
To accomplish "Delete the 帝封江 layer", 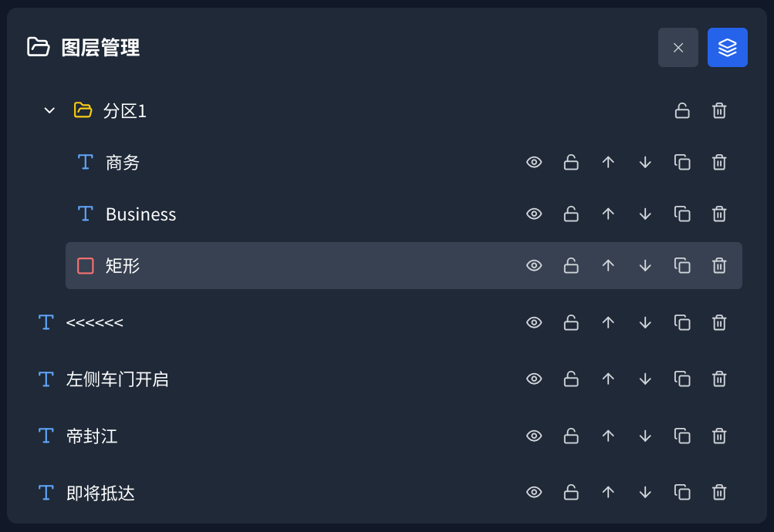I will click(718, 436).
